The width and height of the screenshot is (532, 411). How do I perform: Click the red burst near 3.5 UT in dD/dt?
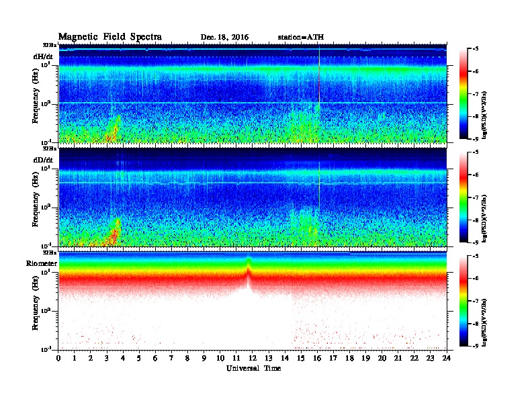[x=114, y=234]
